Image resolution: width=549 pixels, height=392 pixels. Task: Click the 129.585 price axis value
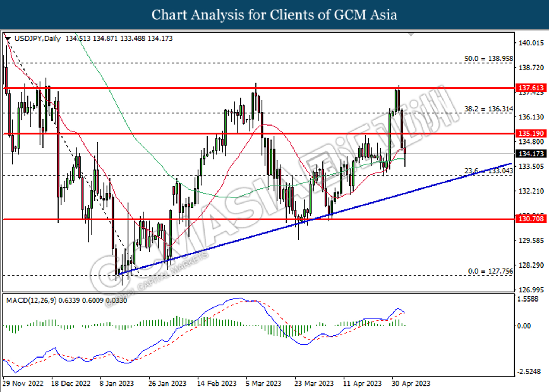(x=531, y=240)
